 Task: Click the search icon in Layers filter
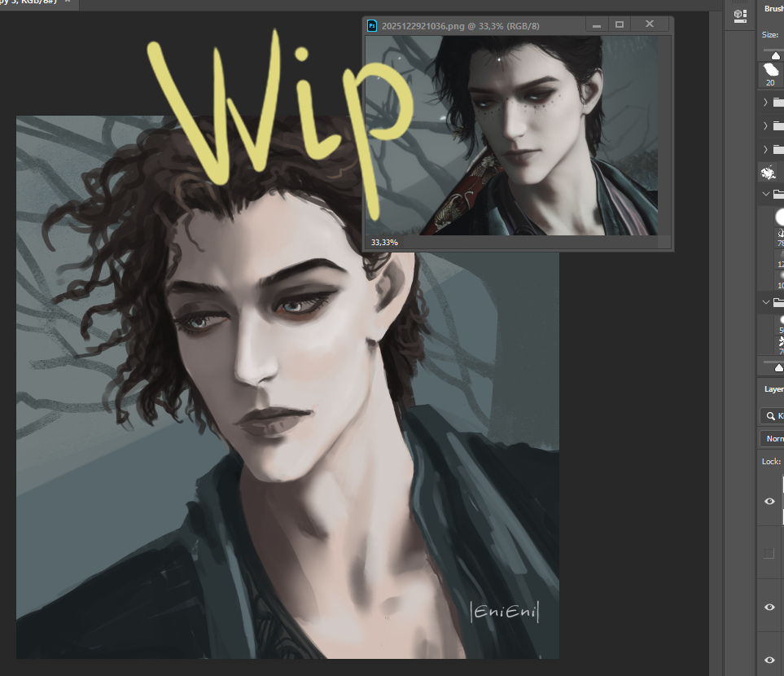pyautogui.click(x=769, y=416)
